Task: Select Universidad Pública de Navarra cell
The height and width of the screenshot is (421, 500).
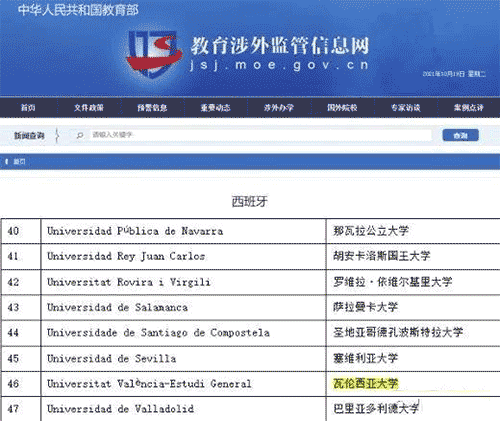Action: point(183,231)
